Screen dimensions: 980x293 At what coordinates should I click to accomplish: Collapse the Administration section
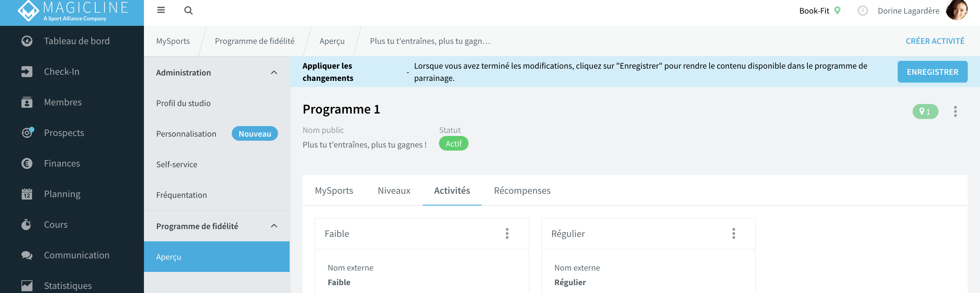point(274,73)
